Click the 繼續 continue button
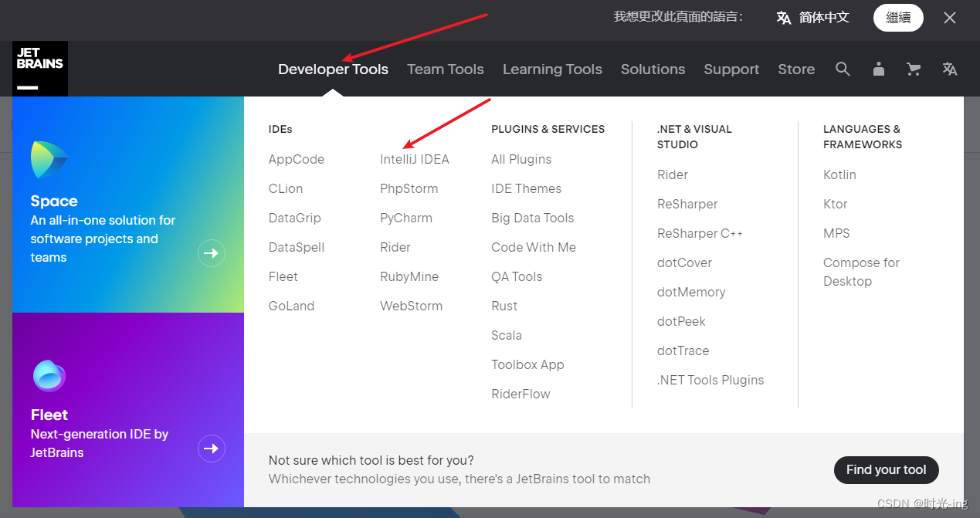The image size is (980, 518). pyautogui.click(x=898, y=18)
